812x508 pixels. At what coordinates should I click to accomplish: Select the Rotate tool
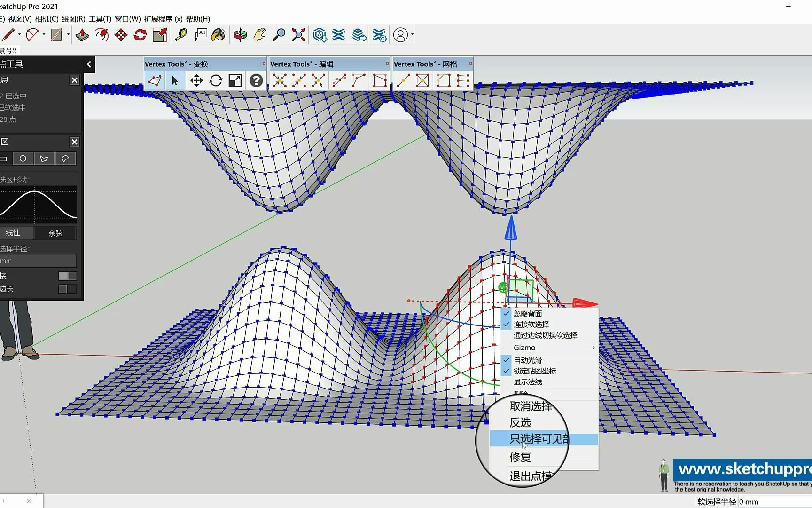click(x=140, y=35)
